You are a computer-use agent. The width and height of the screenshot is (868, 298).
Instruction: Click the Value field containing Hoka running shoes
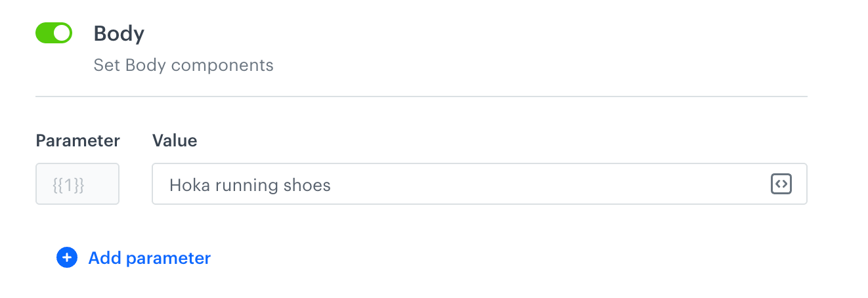460,184
